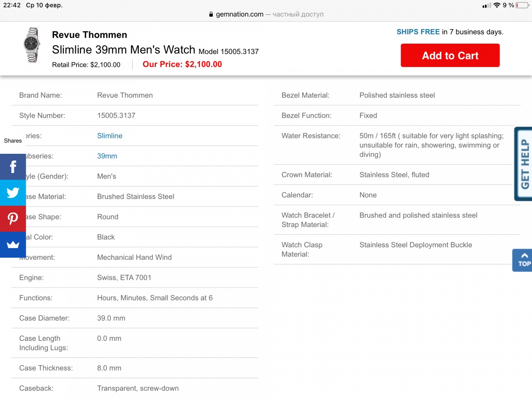Select the Water Resistance: label
The width and height of the screenshot is (532, 399).
[311, 136]
